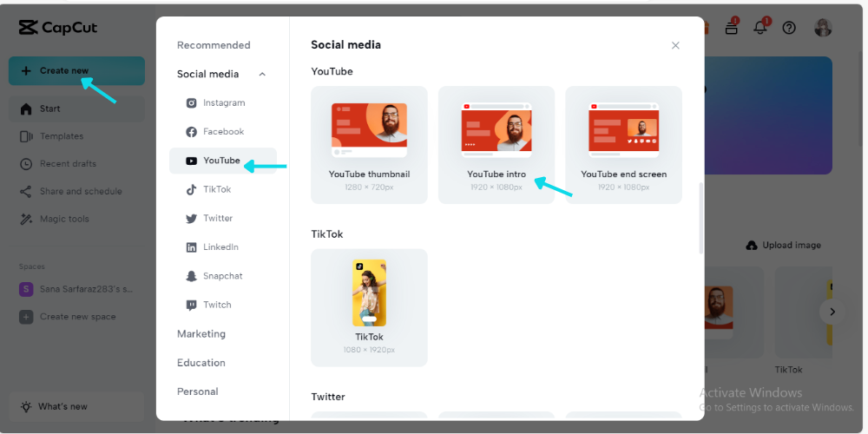This screenshot has width=868, height=434.
Task: Open the Personal category
Action: coord(198,391)
